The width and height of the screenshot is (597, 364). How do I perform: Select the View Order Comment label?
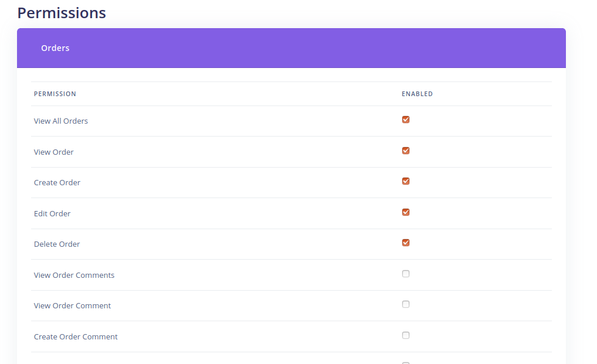pyautogui.click(x=73, y=306)
